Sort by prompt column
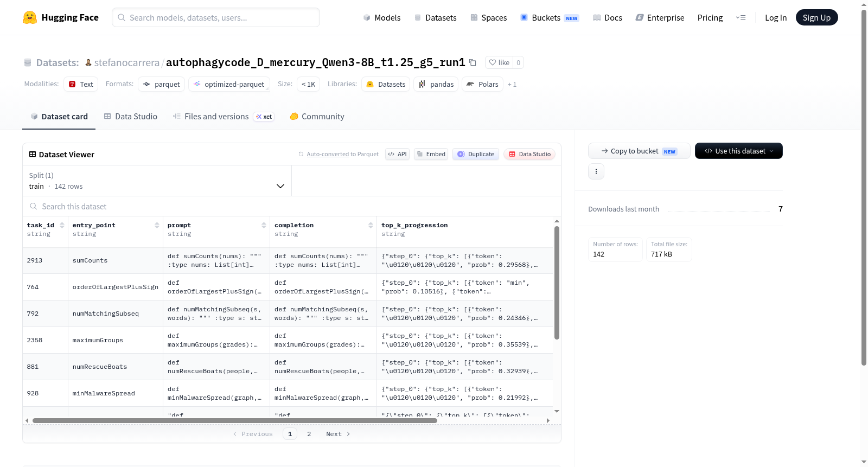The width and height of the screenshot is (868, 467). point(264,225)
